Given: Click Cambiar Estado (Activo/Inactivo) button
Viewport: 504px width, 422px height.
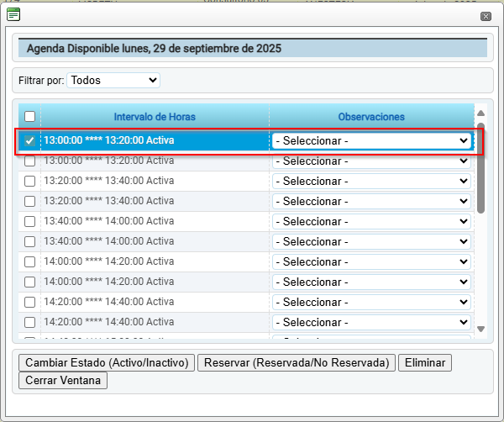Looking at the screenshot, I should pyautogui.click(x=105, y=362).
